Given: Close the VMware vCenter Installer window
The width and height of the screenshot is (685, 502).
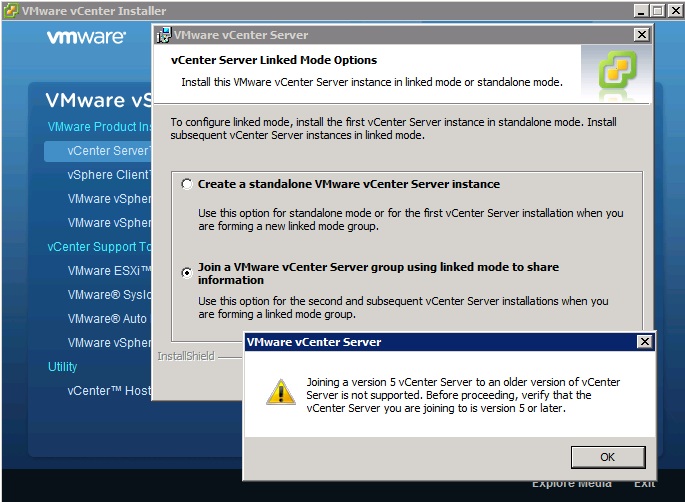Looking at the screenshot, I should click(675, 10).
